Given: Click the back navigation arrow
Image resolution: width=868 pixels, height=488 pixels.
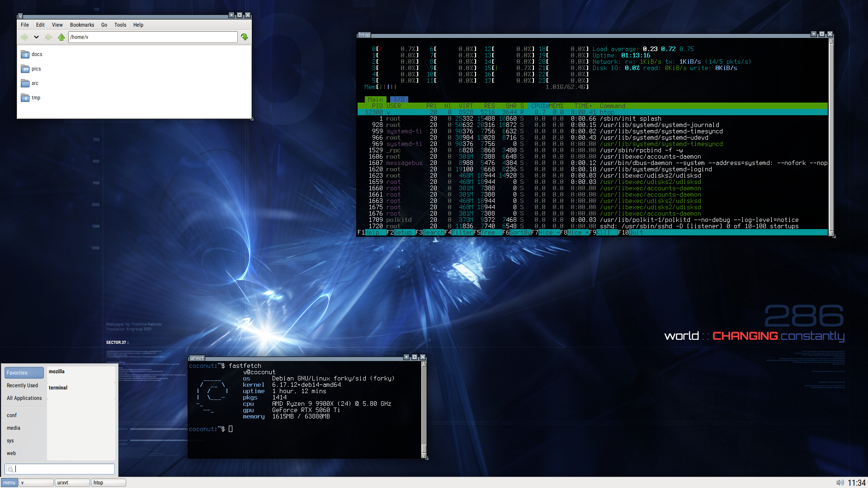Looking at the screenshot, I should coord(24,37).
